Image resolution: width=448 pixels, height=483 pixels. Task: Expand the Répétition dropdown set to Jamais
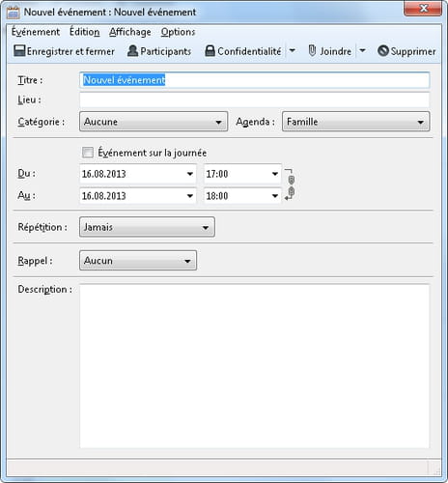point(147,227)
